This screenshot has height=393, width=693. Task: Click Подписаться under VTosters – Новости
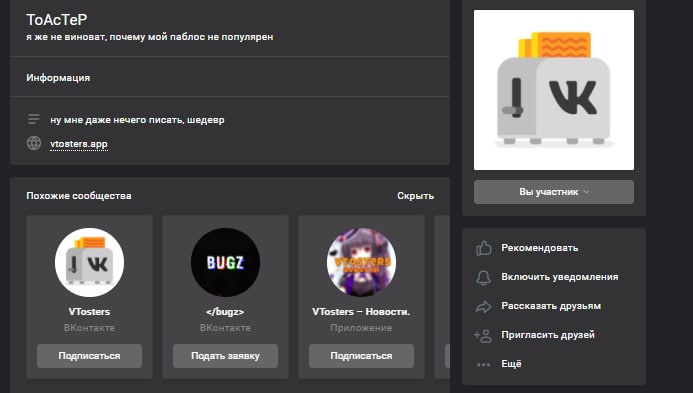pyautogui.click(x=362, y=356)
